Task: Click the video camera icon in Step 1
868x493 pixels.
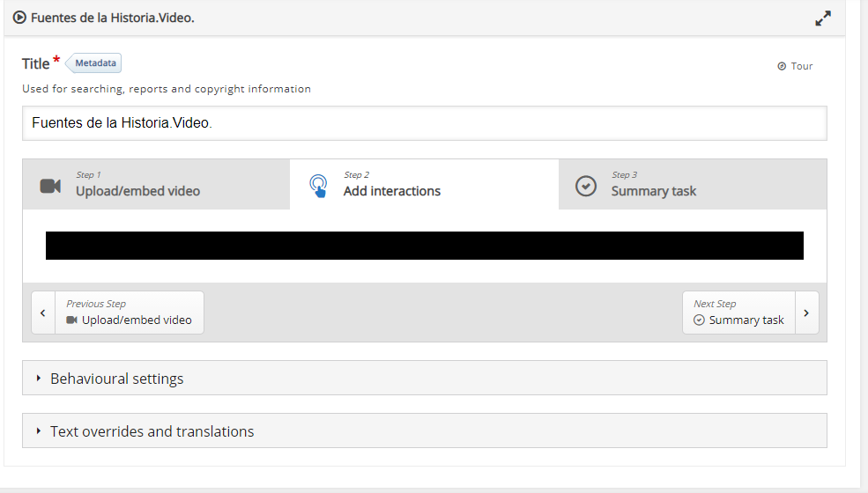Action: (50, 186)
